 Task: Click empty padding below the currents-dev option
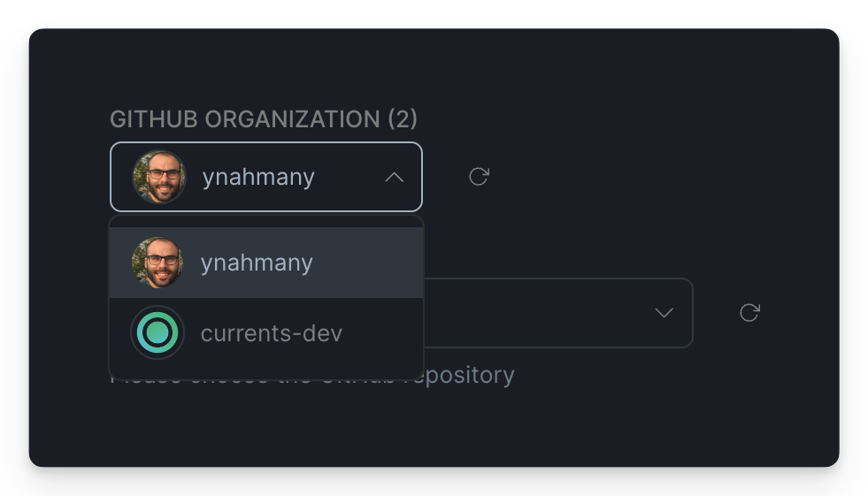(x=266, y=373)
